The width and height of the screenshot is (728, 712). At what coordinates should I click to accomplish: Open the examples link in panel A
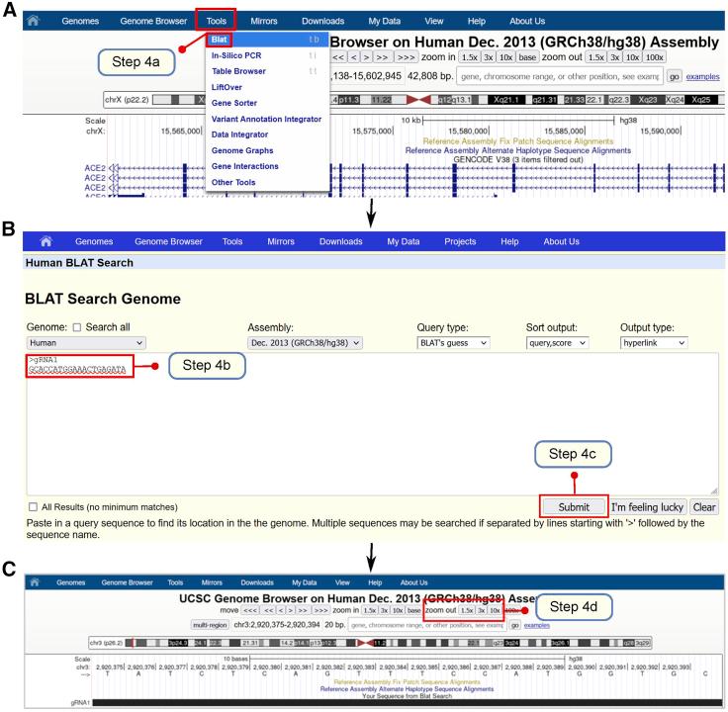click(x=702, y=76)
